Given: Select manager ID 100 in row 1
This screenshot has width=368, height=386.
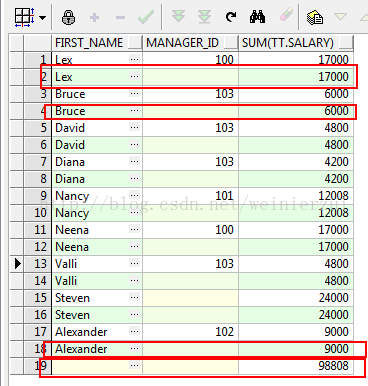Looking at the screenshot, I should tap(190, 60).
